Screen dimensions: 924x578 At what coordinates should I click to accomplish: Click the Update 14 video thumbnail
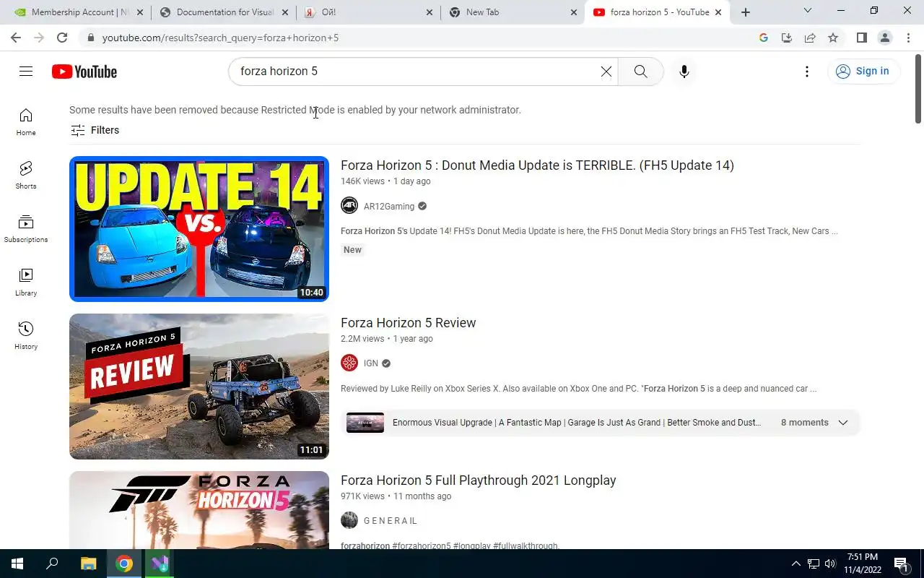click(199, 229)
